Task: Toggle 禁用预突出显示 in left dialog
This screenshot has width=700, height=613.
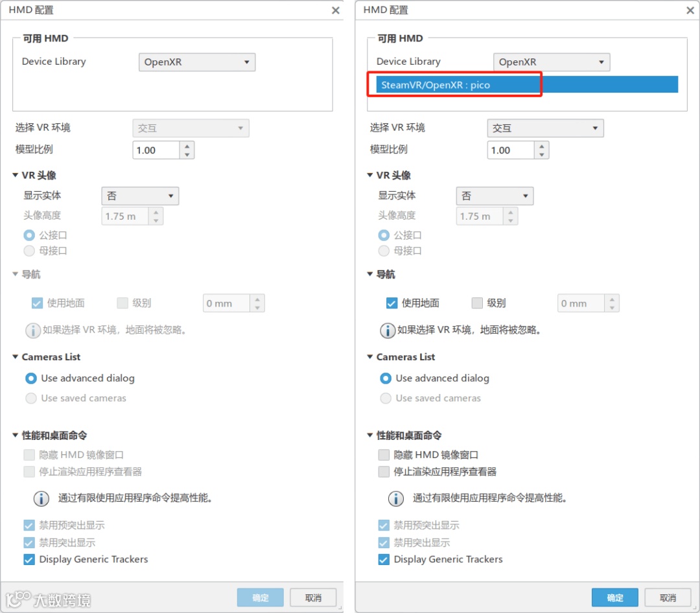Action: click(29, 525)
